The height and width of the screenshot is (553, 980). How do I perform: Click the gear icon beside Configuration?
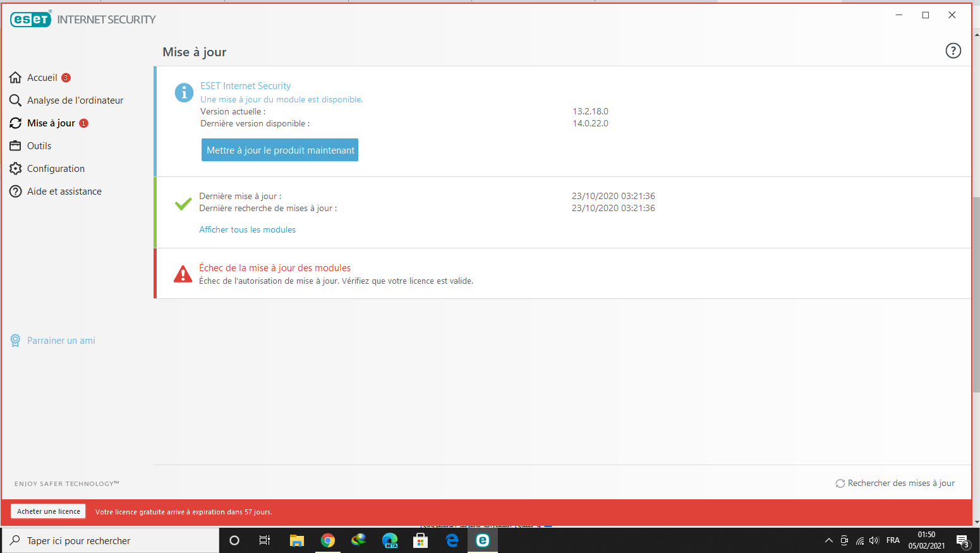(16, 169)
